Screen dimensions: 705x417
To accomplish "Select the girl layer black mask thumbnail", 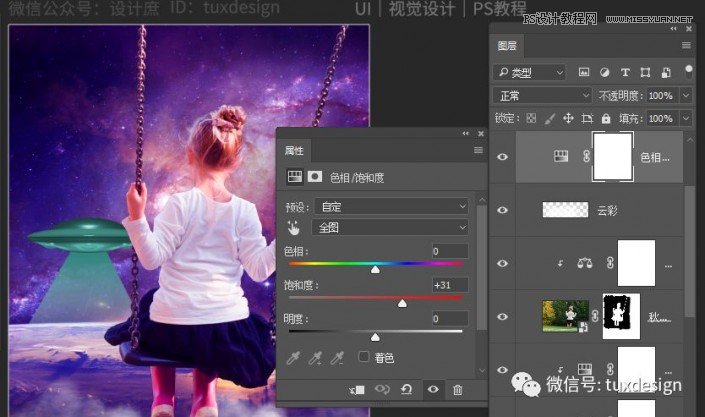I will pos(621,317).
